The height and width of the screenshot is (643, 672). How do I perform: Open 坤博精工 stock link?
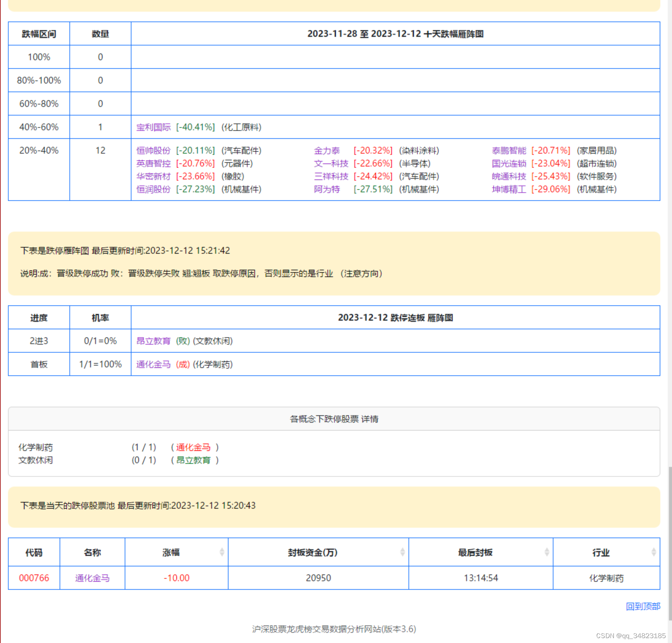[x=509, y=189]
